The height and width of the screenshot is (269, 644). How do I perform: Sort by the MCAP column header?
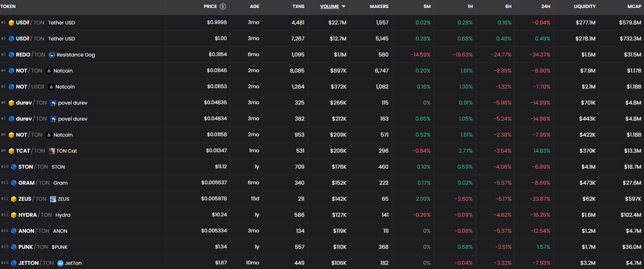(x=634, y=6)
